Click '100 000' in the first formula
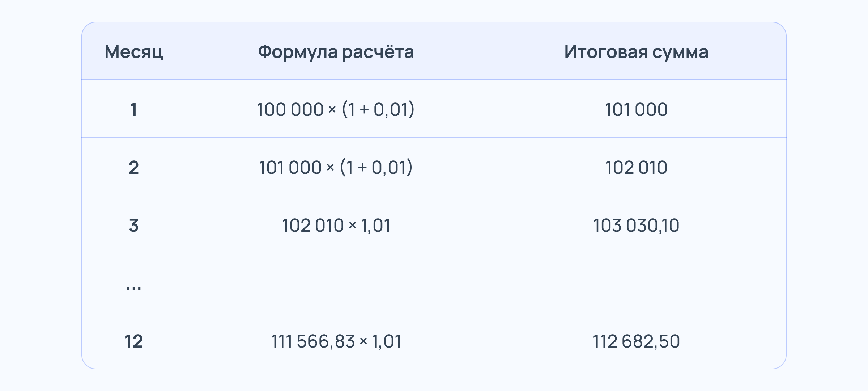Screen dimensions: 868x391 pos(290,109)
